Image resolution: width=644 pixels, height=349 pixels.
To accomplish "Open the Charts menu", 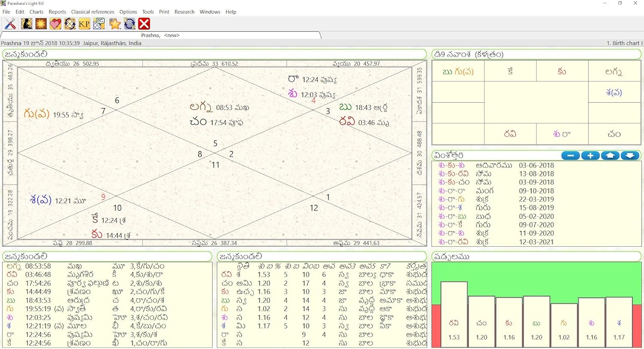I will 36,12.
